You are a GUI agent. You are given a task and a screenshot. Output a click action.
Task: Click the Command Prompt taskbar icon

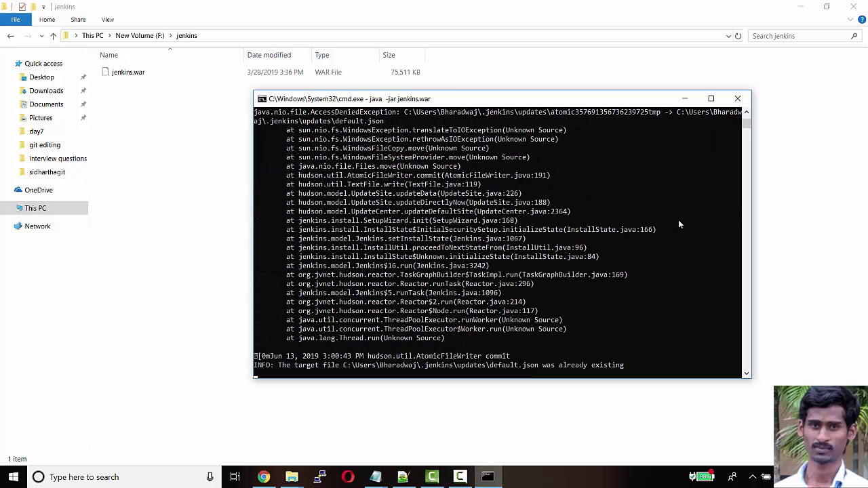(488, 476)
